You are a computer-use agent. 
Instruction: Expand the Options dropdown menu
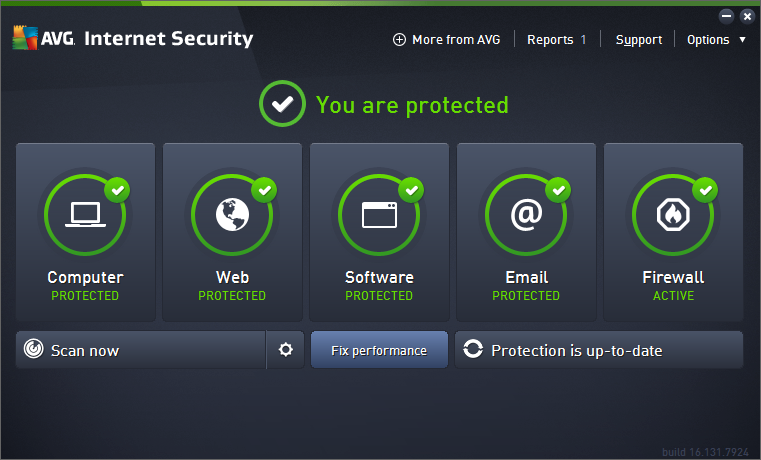click(715, 40)
